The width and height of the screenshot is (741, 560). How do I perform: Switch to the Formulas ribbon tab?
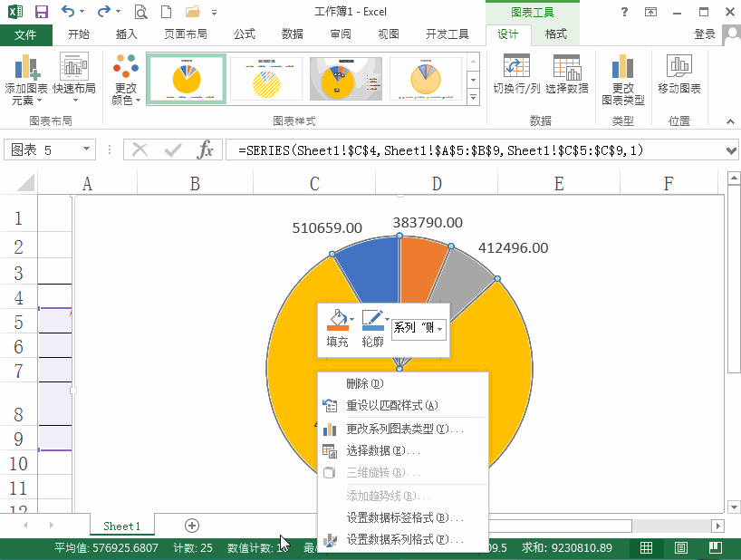(245, 34)
